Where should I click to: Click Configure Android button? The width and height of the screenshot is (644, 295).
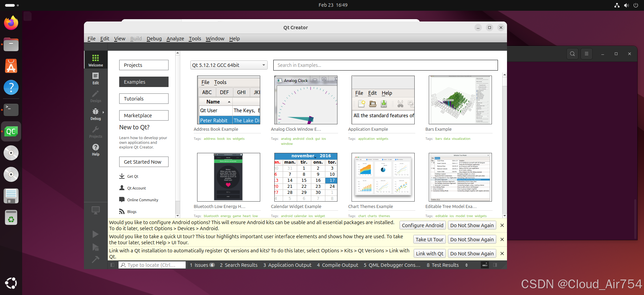pos(423,225)
